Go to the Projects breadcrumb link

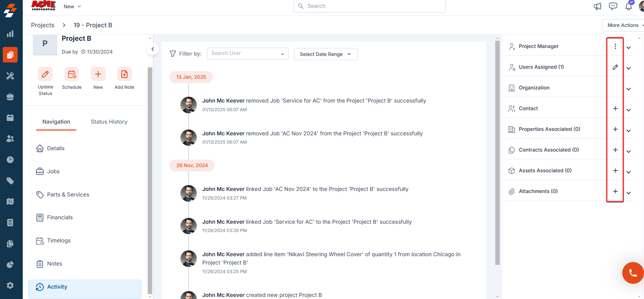pyautogui.click(x=43, y=25)
